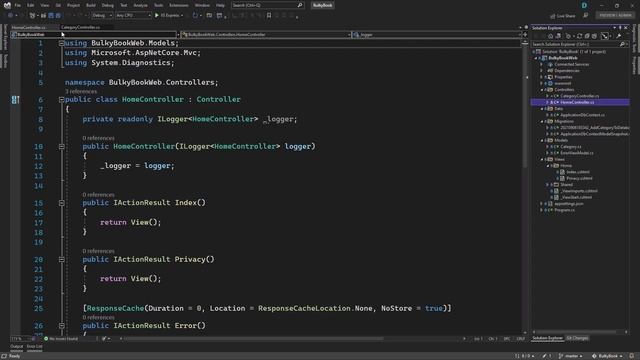This screenshot has width=640, height=360.
Task: Open the IIS Express launch target dropdown arrow
Action: [182, 16]
